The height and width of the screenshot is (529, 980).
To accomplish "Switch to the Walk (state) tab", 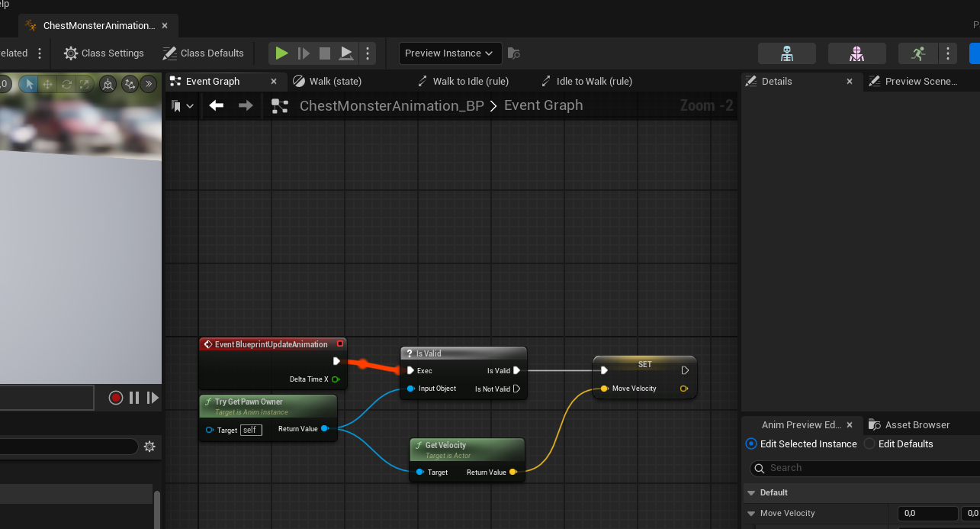I will (x=335, y=82).
